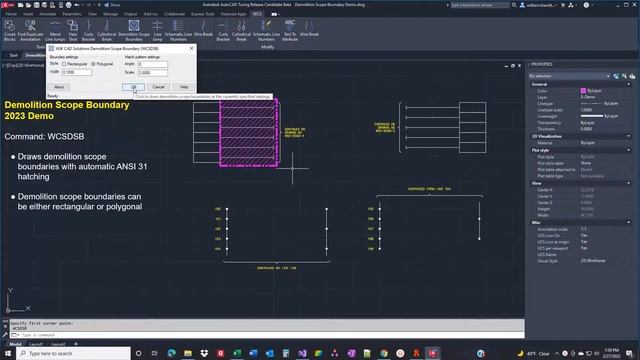The image size is (640, 360).
Task: Toggle PICKADD icon in Properties panel
Action: pyautogui.click(x=616, y=76)
